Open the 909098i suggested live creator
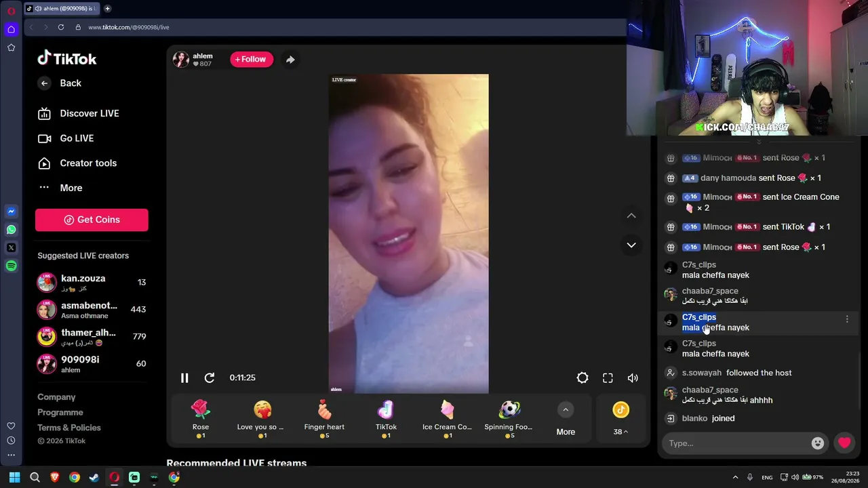 [x=92, y=364]
